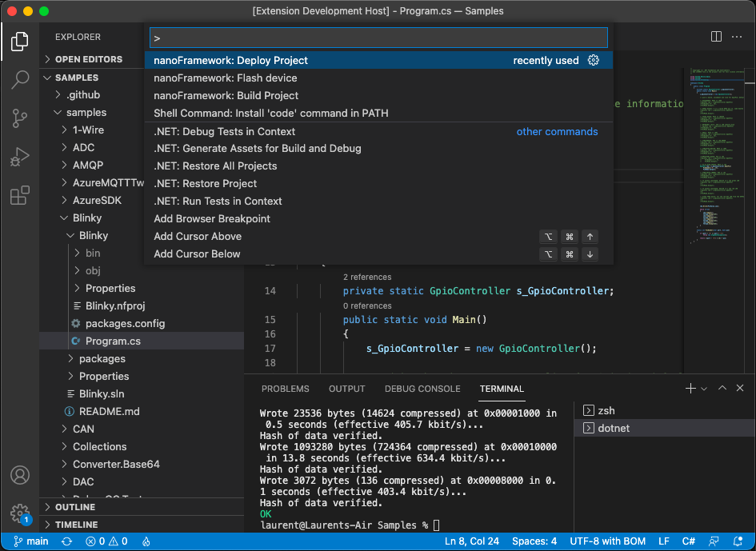Switch to the PROBLEMS tab

[x=286, y=389]
